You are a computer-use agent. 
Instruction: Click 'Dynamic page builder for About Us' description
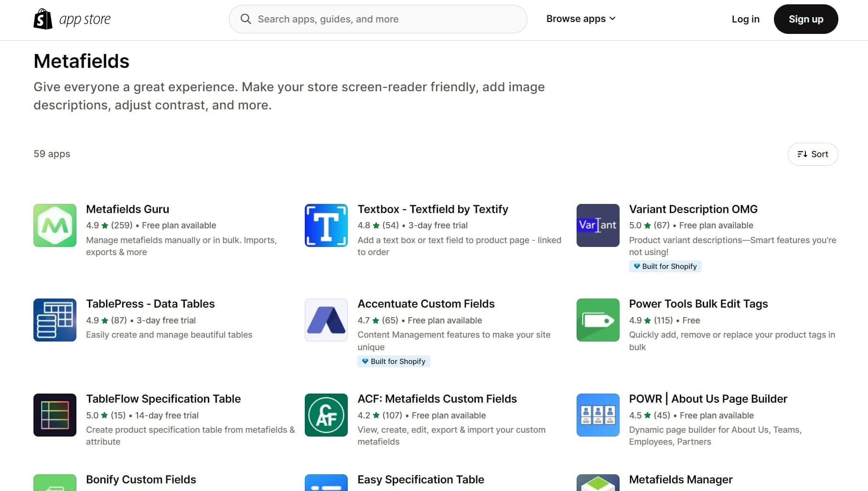(x=715, y=436)
